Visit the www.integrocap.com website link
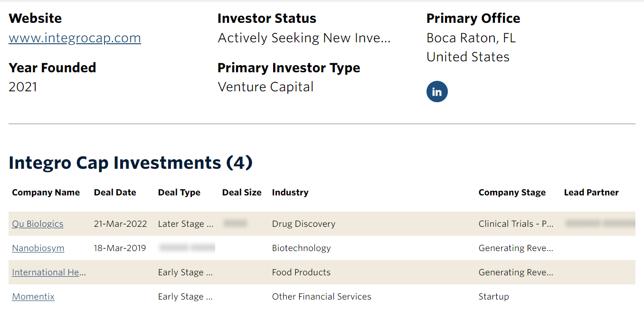Screen dimensions: 644x320 [x=75, y=38]
